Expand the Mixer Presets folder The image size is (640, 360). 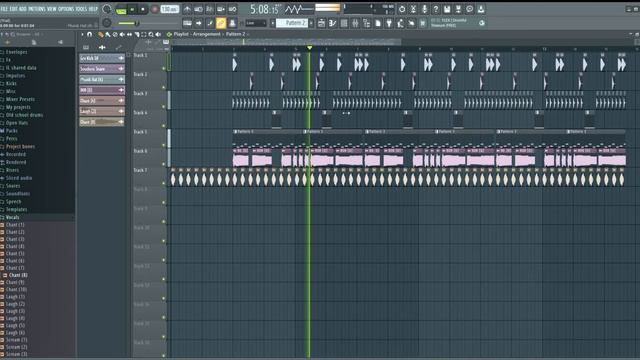click(x=20, y=99)
